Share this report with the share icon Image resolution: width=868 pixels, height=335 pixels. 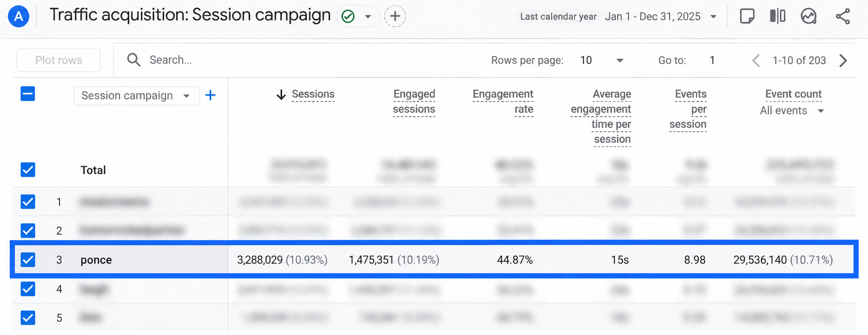(843, 16)
